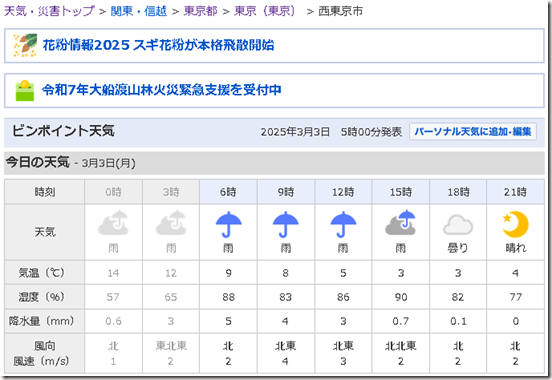The image size is (552, 380).
Task: Select the 21時 column header
Action: pos(515,192)
